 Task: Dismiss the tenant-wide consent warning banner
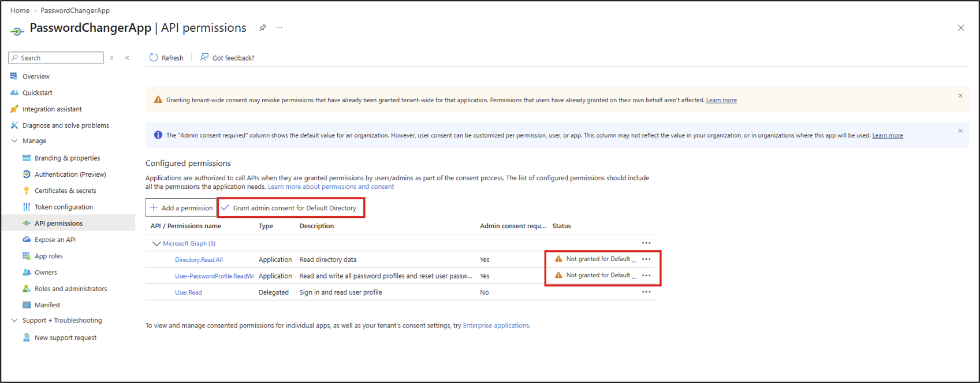point(960,96)
